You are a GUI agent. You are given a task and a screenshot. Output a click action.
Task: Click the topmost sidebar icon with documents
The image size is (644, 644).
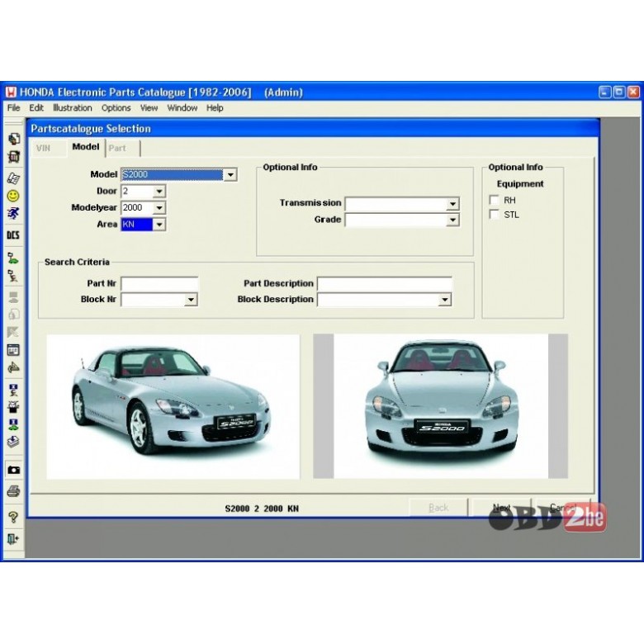(13, 139)
